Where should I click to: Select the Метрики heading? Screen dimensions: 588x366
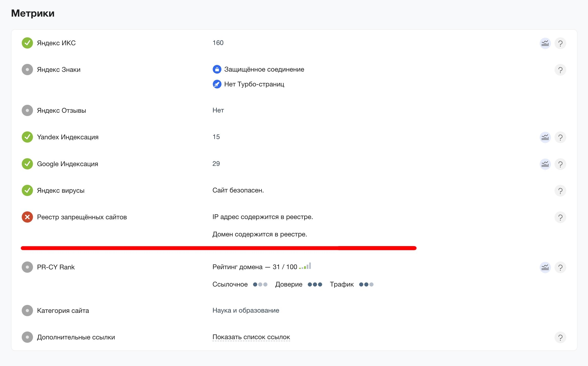tap(33, 13)
